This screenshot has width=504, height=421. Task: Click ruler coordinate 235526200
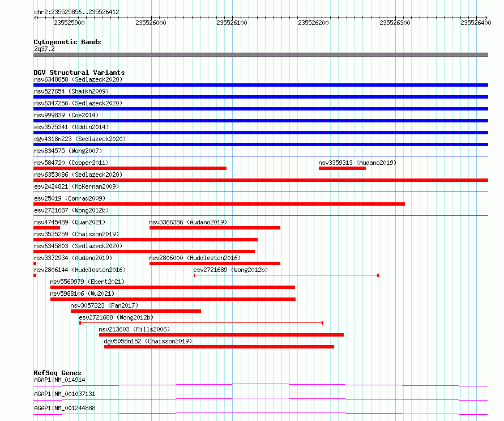313,23
